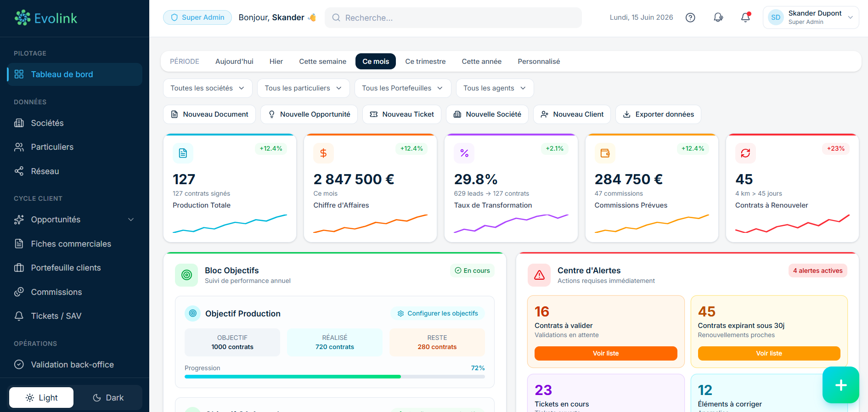The width and height of the screenshot is (868, 412).
Task: Select the Aujourd'hui period tab
Action: click(x=234, y=62)
